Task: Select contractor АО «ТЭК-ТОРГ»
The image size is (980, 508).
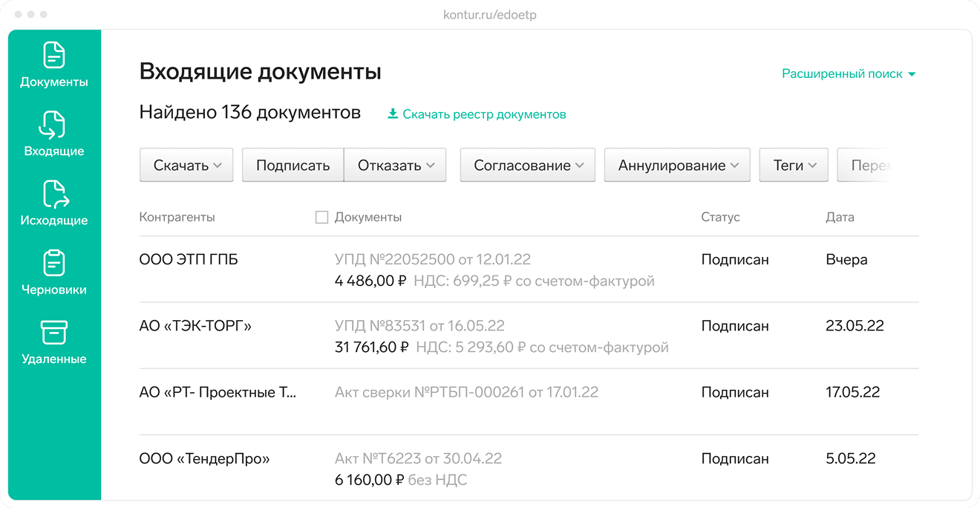Action: click(195, 326)
